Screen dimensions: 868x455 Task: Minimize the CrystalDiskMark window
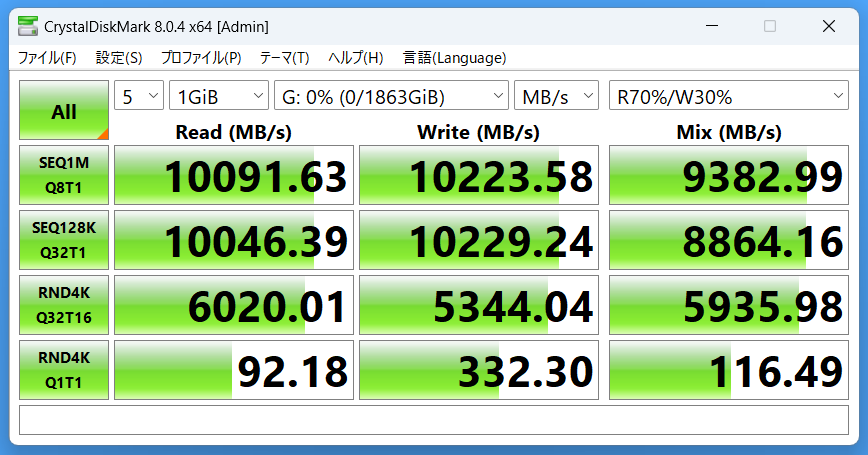(x=712, y=26)
